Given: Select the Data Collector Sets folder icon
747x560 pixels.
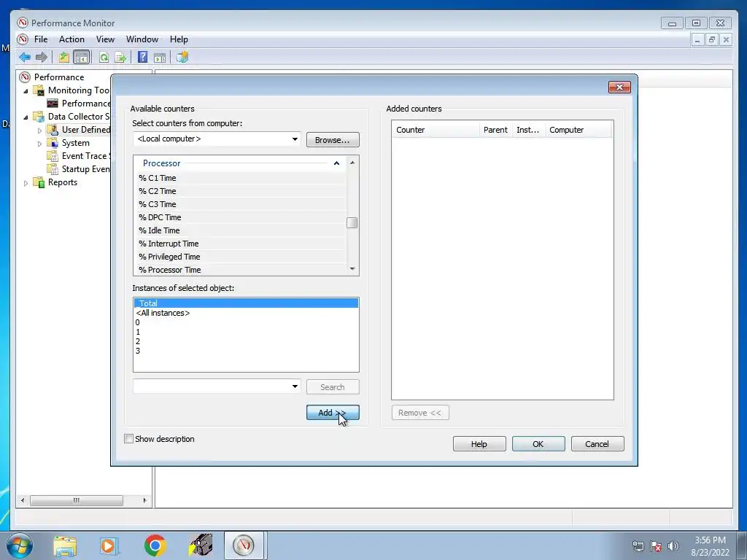Looking at the screenshot, I should pyautogui.click(x=39, y=117).
